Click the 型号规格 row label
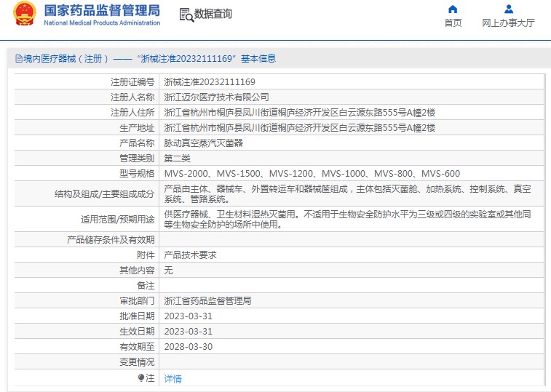The height and width of the screenshot is (392, 551). click(x=137, y=174)
